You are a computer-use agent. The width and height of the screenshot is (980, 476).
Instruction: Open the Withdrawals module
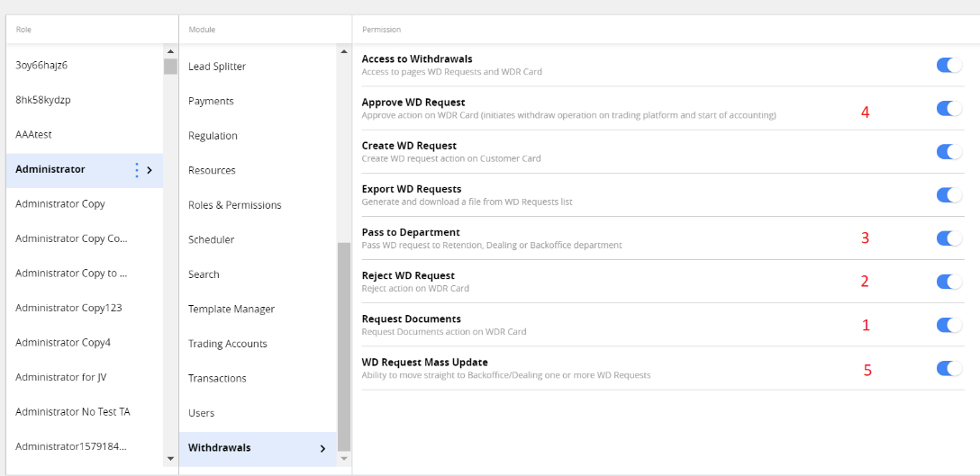point(258,448)
